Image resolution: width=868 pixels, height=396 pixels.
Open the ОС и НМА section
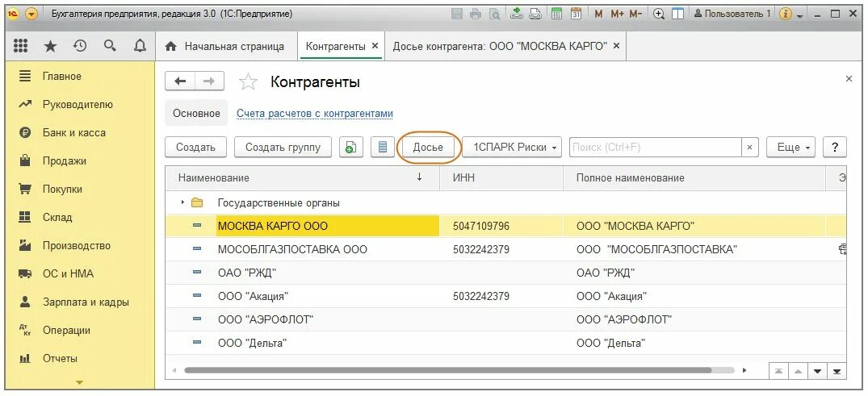68,273
